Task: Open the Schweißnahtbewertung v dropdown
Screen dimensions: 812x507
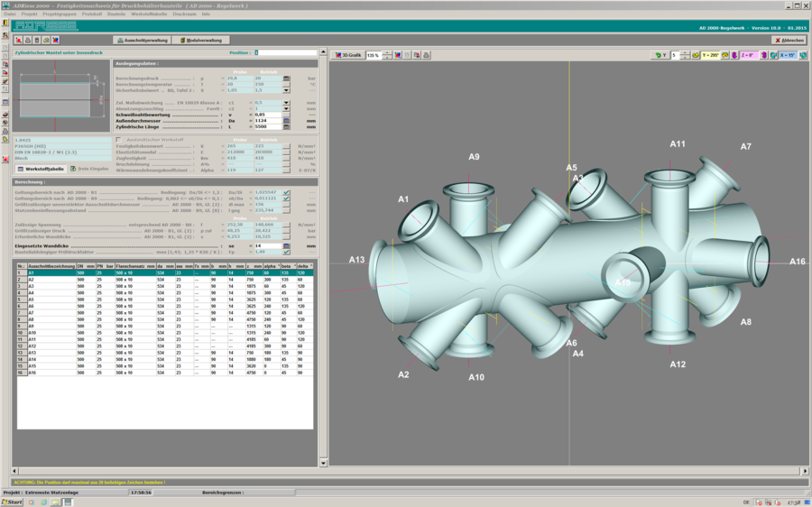Action: coord(287,115)
